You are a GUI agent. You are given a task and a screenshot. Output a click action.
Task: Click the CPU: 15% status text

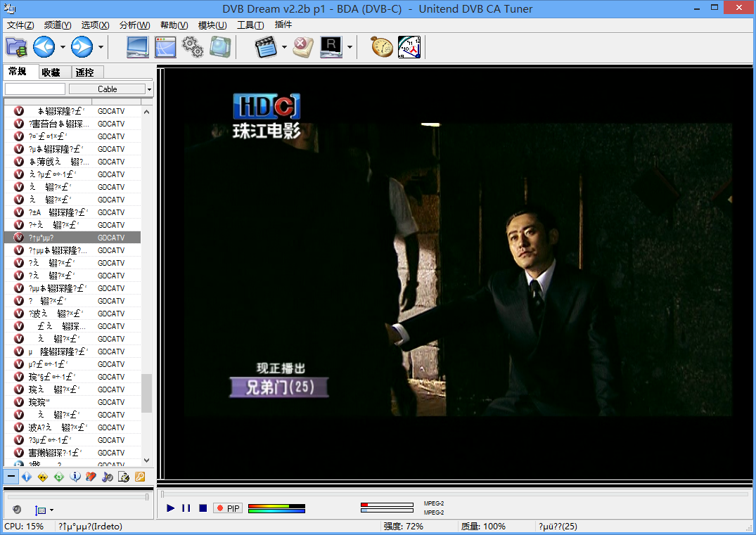click(24, 527)
